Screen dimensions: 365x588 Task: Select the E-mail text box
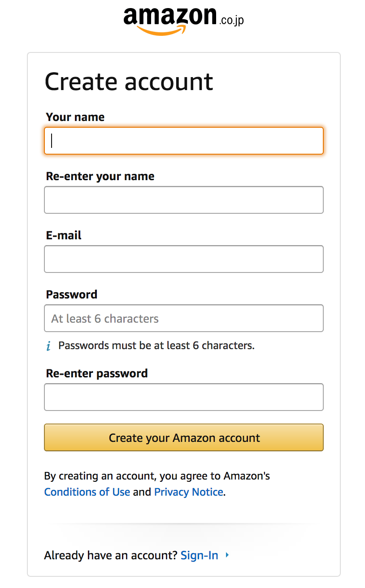point(183,259)
